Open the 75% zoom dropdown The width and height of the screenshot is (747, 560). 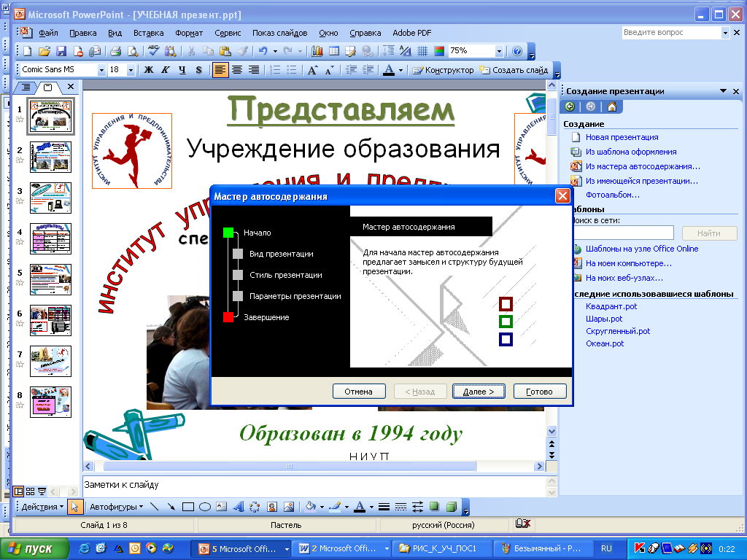pos(499,51)
